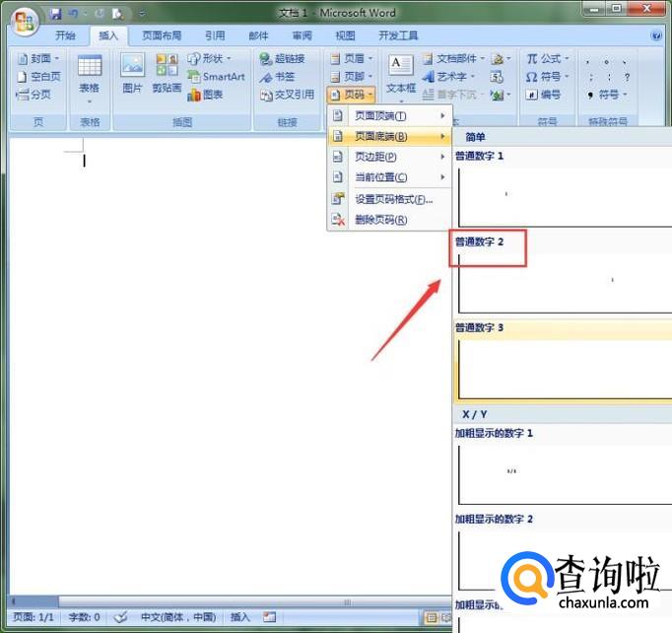The image size is (672, 633).
Task: Open the 形状 shapes dropdown
Action: pyautogui.click(x=210, y=58)
